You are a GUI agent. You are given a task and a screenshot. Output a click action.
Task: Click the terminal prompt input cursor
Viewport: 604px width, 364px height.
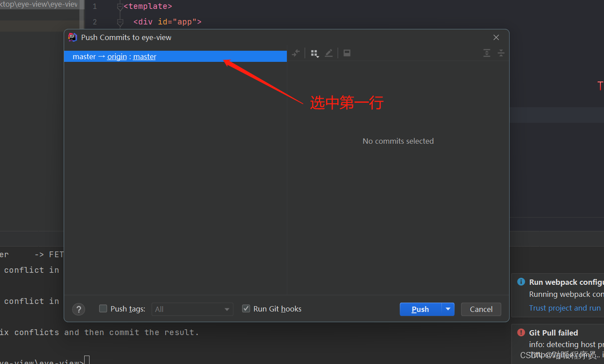(87, 360)
